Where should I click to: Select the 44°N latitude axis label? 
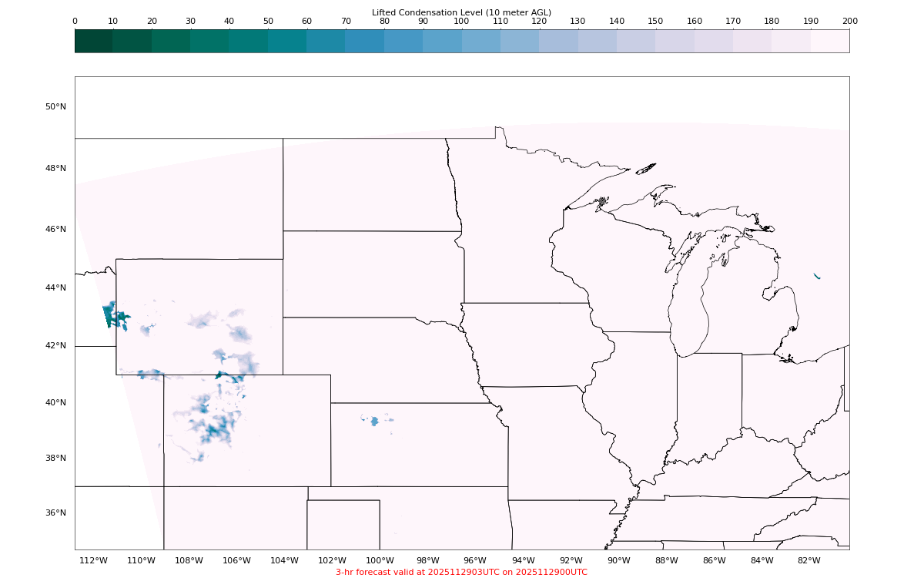click(x=55, y=287)
